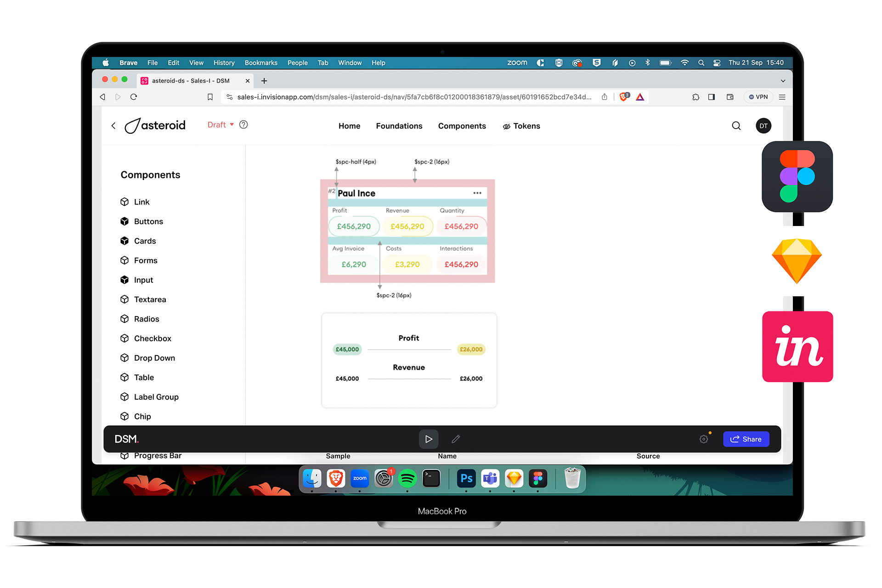Click the VPN button in toolbar
882x588 pixels.
click(x=758, y=97)
